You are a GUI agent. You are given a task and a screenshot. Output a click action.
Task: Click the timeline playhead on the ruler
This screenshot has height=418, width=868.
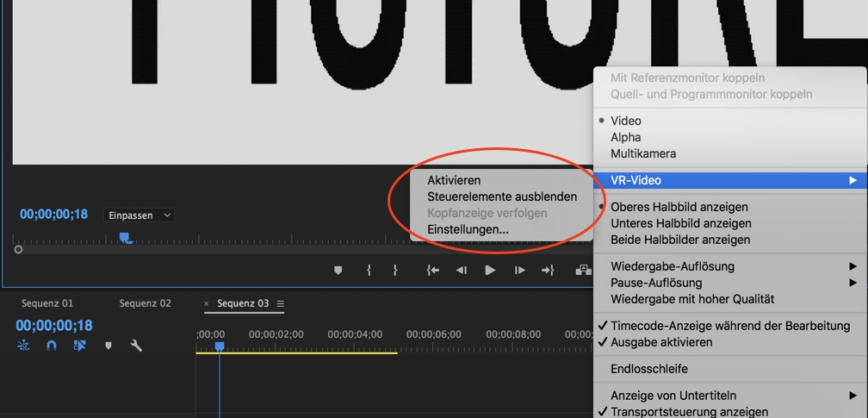220,346
